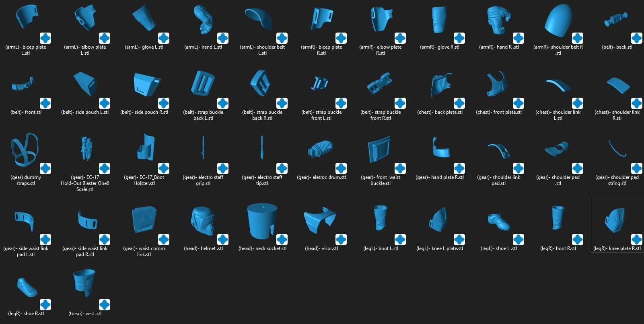The image size is (644, 324).
Task: Select the (gear)- electro staff grip.stl icon
Action: click(203, 148)
